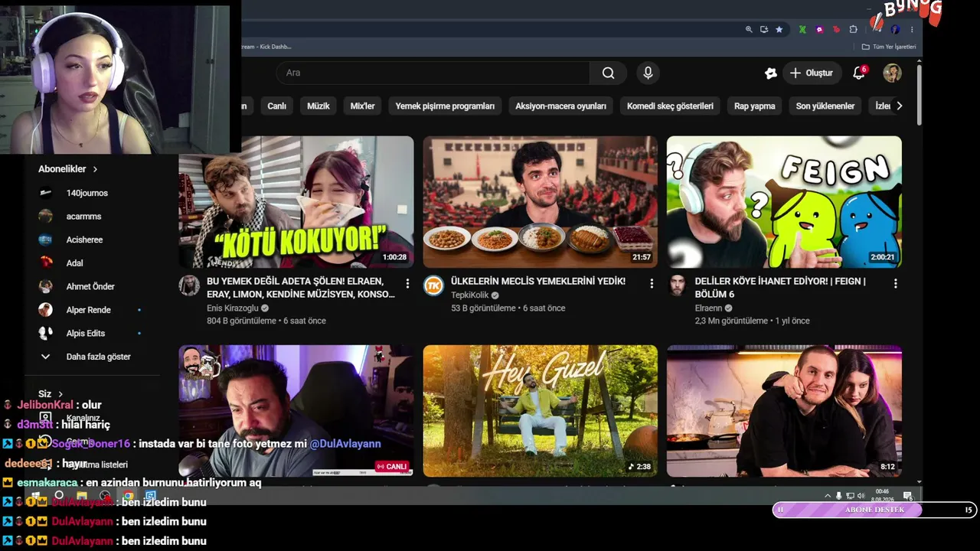Open the Kick Dashboard bookmark
Image resolution: width=980 pixels, height=551 pixels.
point(266,47)
